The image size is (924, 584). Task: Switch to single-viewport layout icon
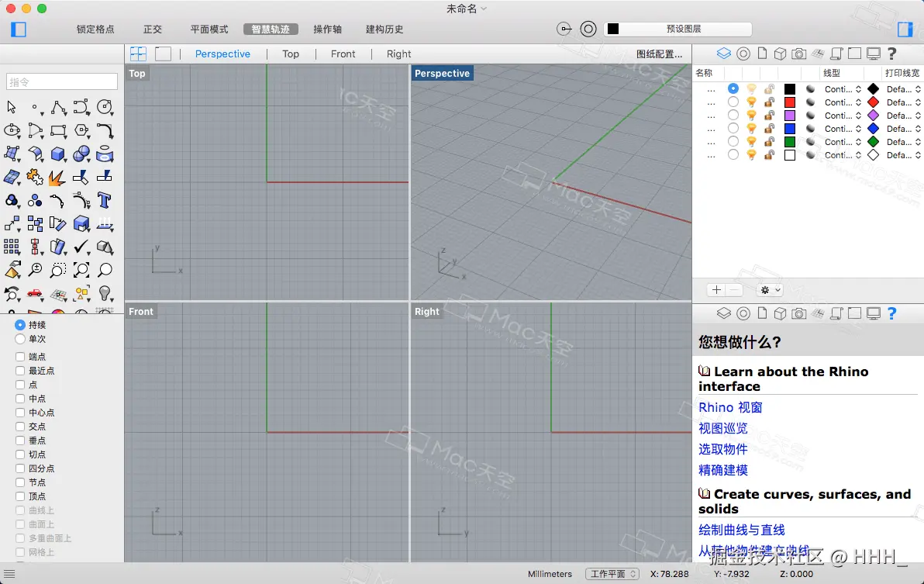click(x=164, y=54)
